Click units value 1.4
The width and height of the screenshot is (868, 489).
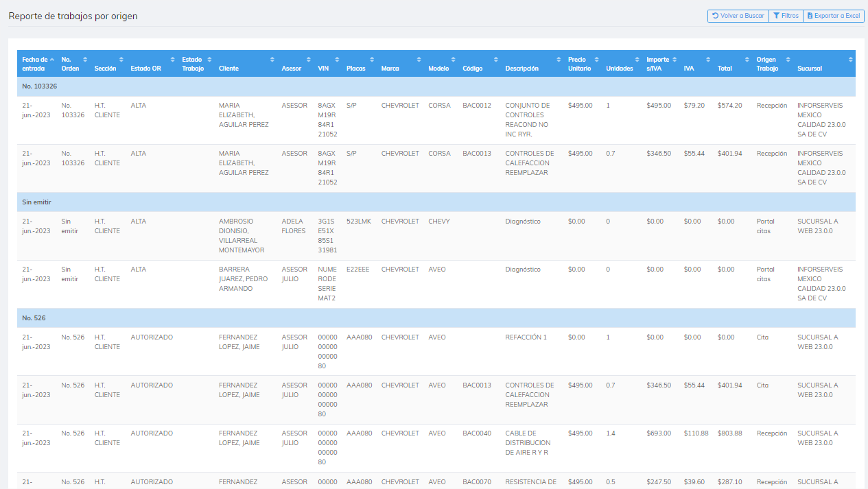point(610,433)
